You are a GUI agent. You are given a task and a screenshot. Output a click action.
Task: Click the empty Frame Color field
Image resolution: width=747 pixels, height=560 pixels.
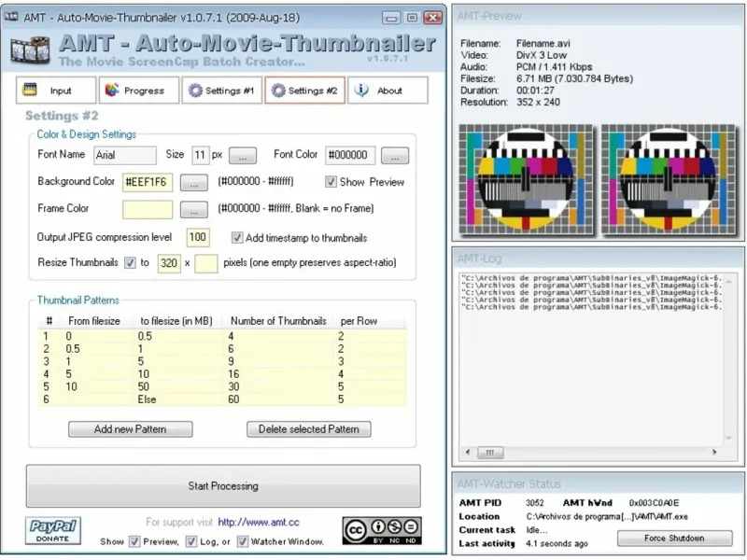tap(148, 209)
